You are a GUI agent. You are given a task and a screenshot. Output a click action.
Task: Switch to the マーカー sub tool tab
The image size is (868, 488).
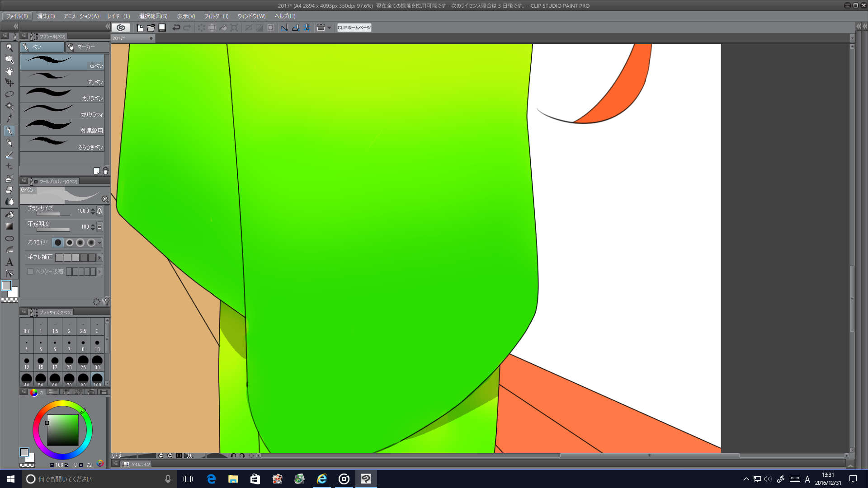tap(87, 47)
